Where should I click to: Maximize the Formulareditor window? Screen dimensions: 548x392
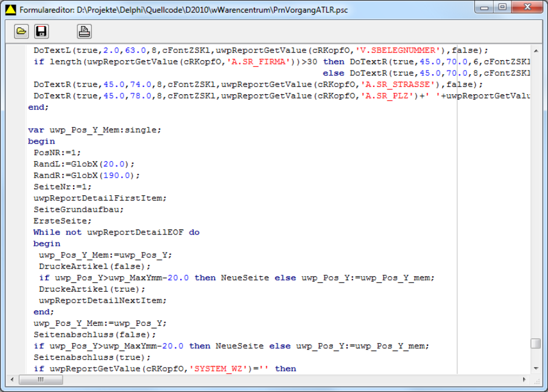502,8
